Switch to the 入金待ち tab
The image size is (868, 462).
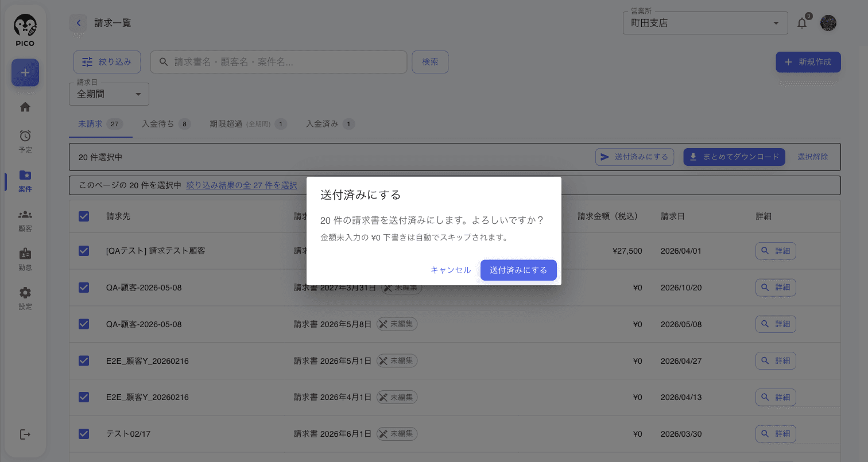click(x=166, y=123)
